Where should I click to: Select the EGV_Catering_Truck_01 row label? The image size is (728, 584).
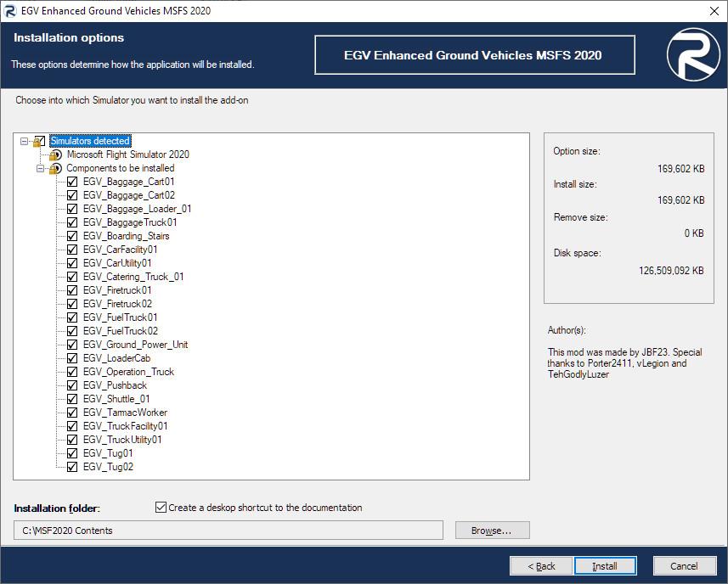[133, 277]
